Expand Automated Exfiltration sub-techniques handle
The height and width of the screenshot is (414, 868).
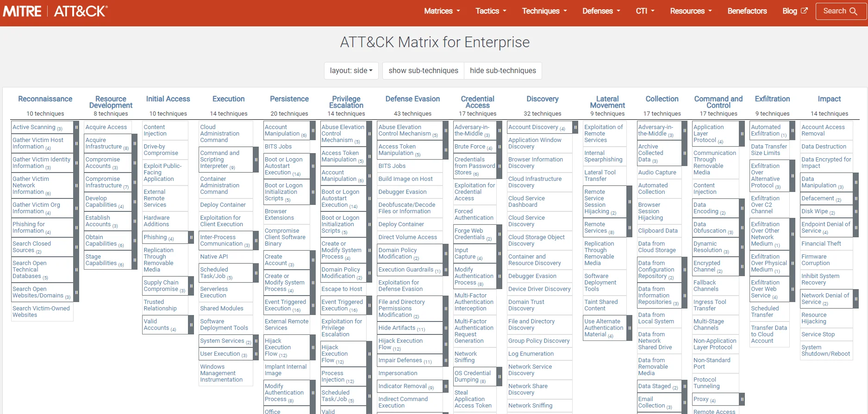coord(792,130)
